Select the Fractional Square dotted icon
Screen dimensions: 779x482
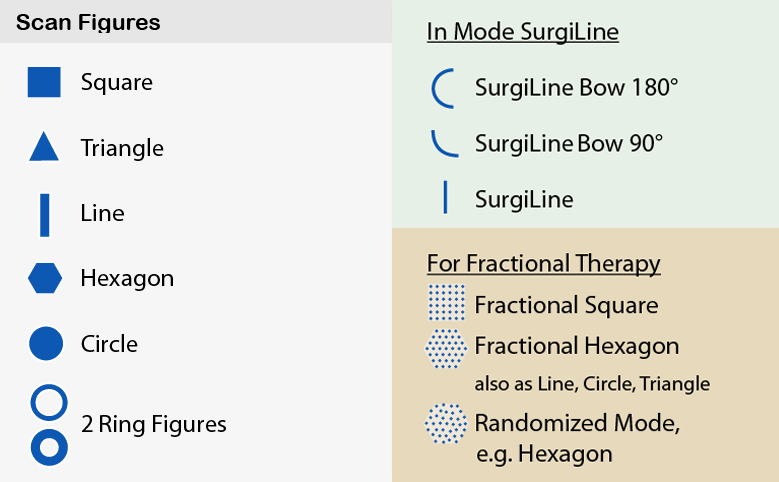(447, 303)
